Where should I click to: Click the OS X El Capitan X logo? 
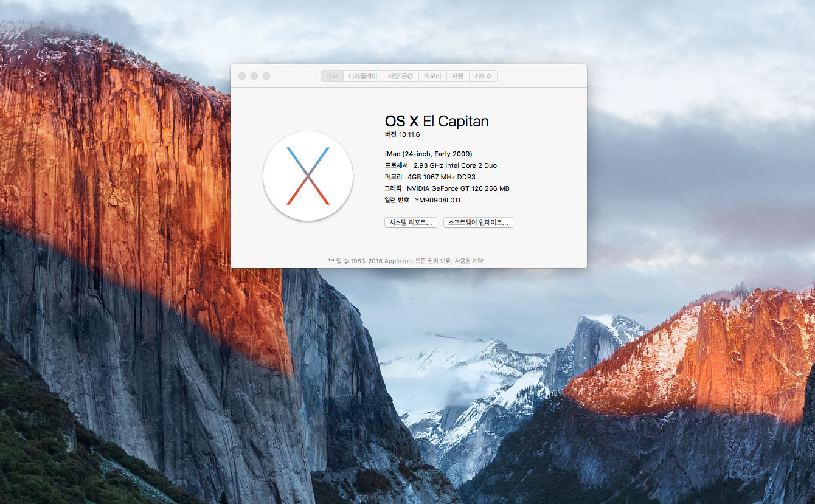308,176
